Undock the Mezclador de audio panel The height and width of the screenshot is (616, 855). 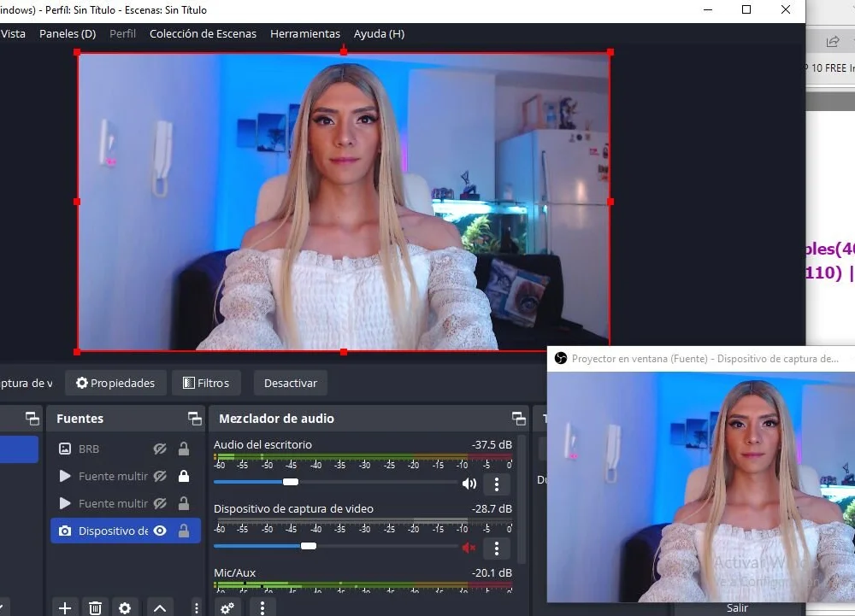(518, 419)
